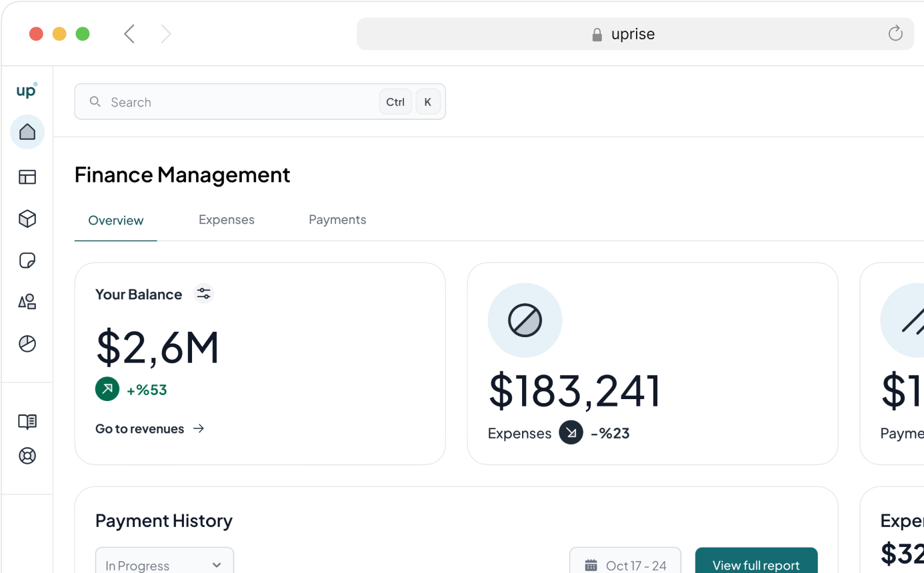
Task: Click the home icon in sidebar
Action: click(x=27, y=132)
